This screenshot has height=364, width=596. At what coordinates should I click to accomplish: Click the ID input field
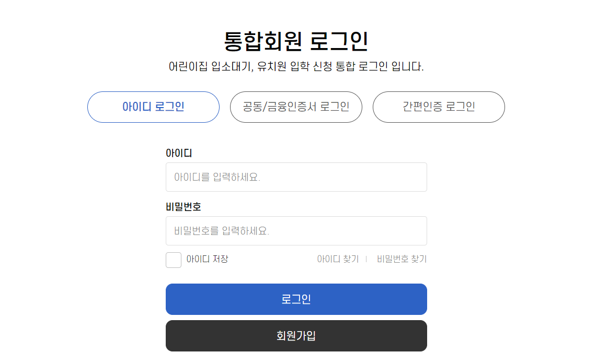(296, 177)
